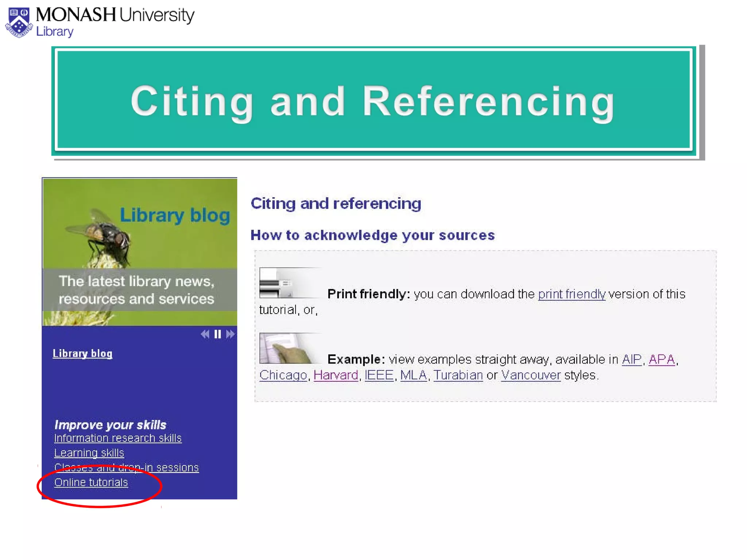Screen dimensions: 747x560
Task: Skip to next slide with forward arrows
Action: pos(230,334)
